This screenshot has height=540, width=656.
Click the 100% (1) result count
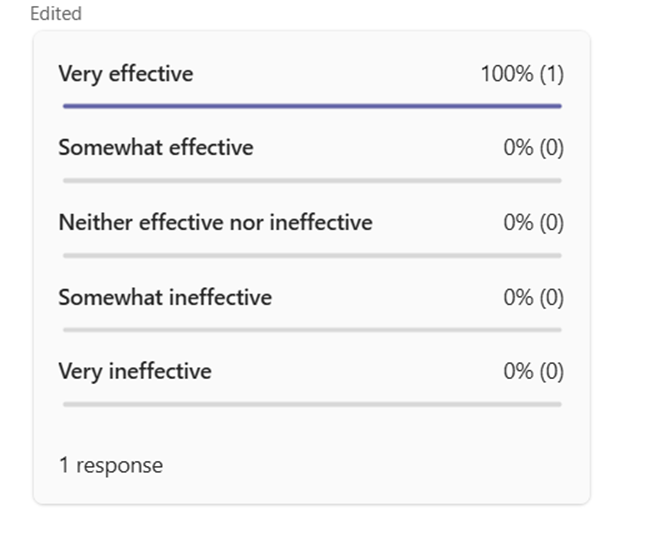click(x=522, y=74)
